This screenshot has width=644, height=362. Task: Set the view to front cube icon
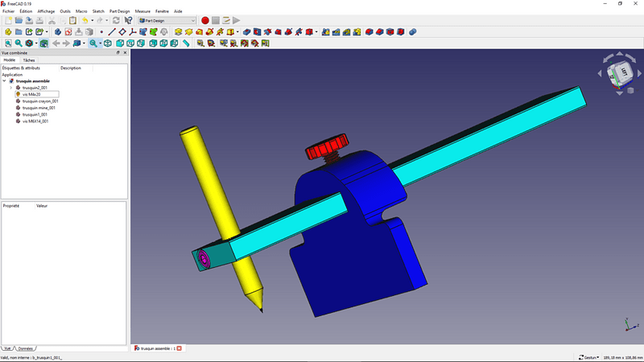click(120, 43)
